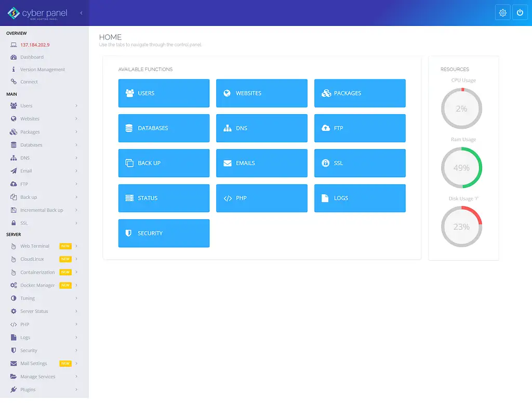Click the Packages cubes icon in sidebar
The width and height of the screenshot is (532, 403).
click(x=14, y=131)
